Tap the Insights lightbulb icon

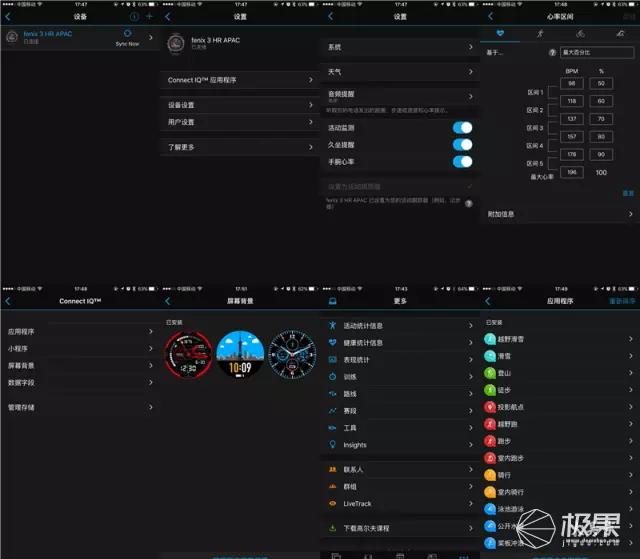pos(333,444)
